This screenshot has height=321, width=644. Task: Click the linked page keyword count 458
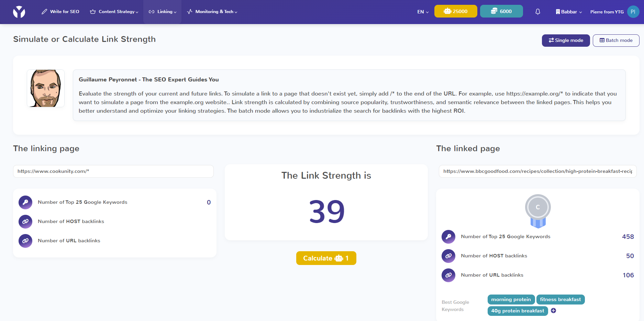[628, 237]
